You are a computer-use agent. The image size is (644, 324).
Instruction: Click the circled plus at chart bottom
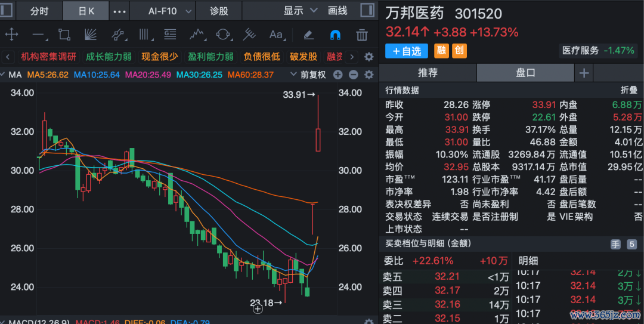click(258, 309)
